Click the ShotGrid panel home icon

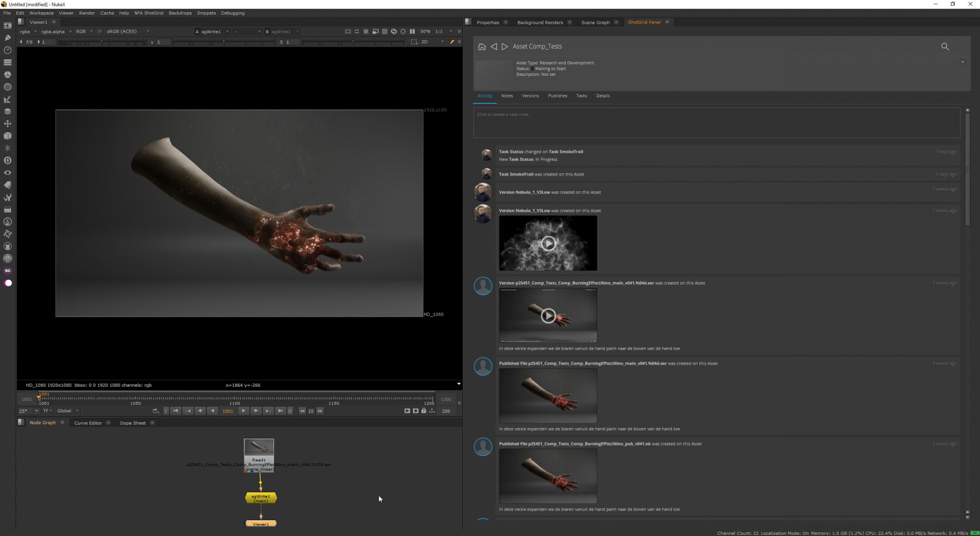tap(482, 47)
